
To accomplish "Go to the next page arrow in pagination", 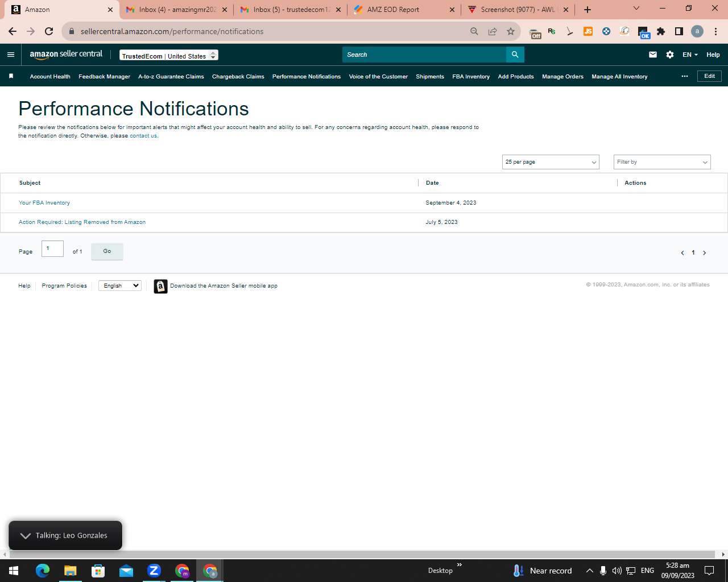I will [x=704, y=253].
